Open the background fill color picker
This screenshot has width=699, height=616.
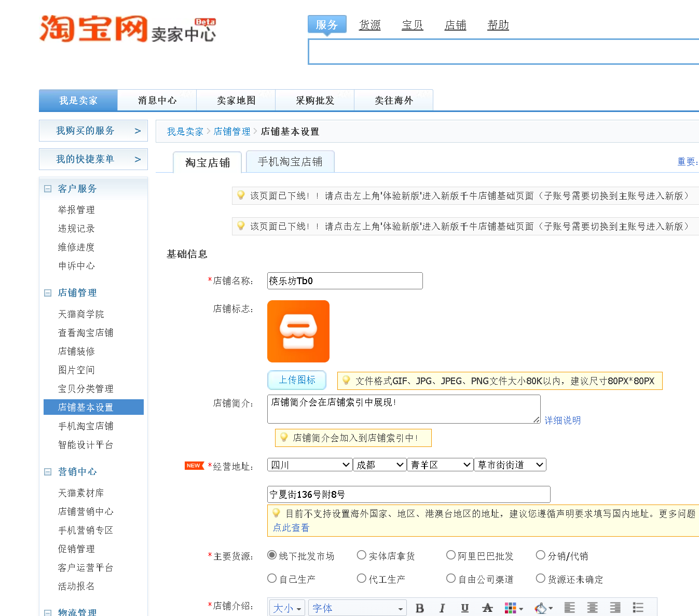pos(543,608)
